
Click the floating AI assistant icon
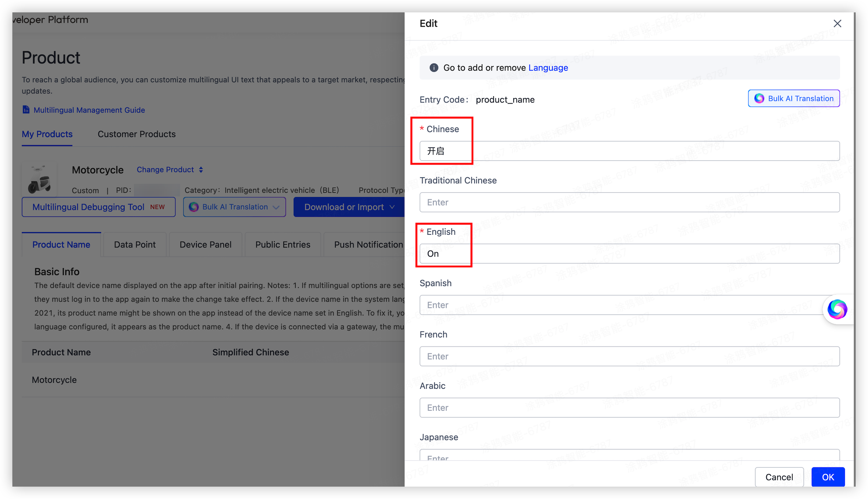(837, 309)
